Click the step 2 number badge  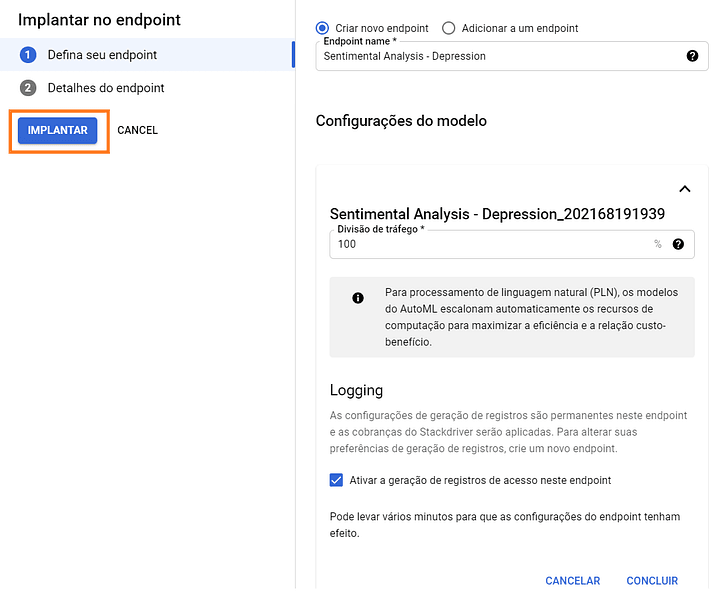tap(28, 88)
